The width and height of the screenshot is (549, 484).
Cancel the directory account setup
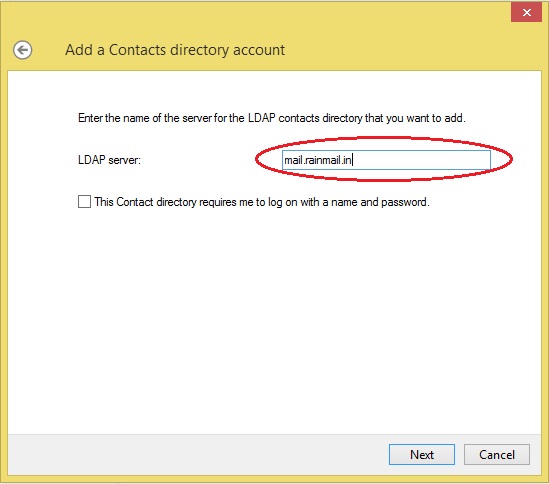click(x=496, y=455)
